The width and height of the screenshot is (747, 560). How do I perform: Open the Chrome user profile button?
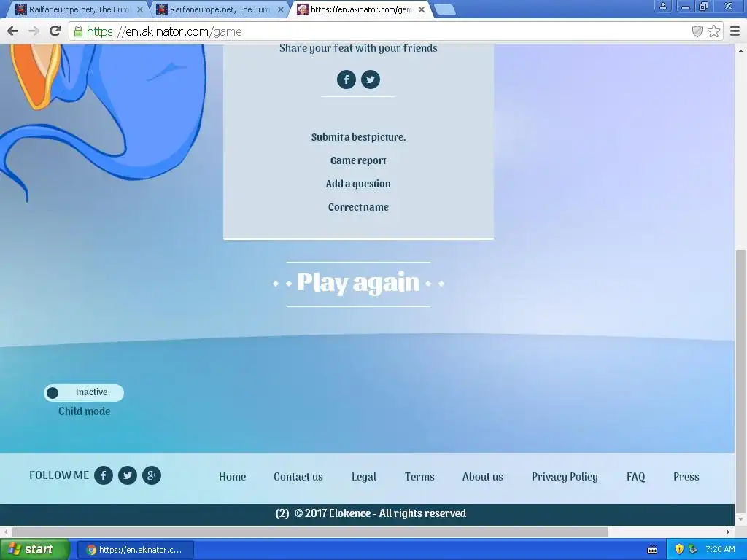[x=662, y=6]
